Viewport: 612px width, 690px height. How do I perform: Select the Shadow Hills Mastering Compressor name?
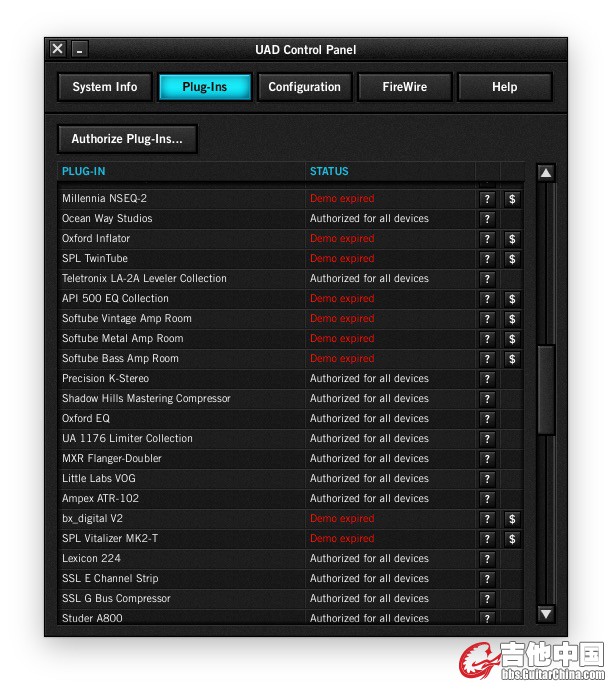tap(146, 399)
